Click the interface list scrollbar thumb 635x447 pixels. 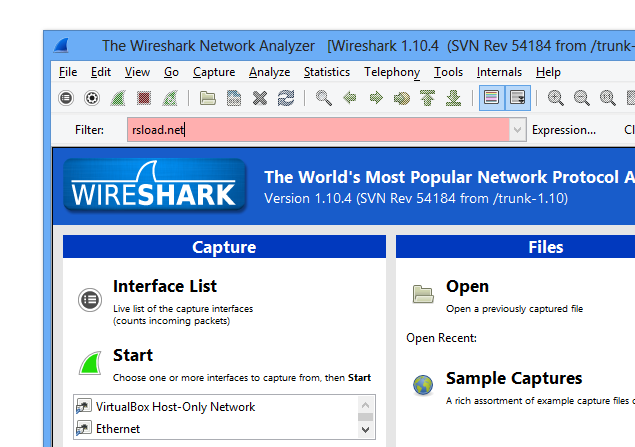(365, 417)
